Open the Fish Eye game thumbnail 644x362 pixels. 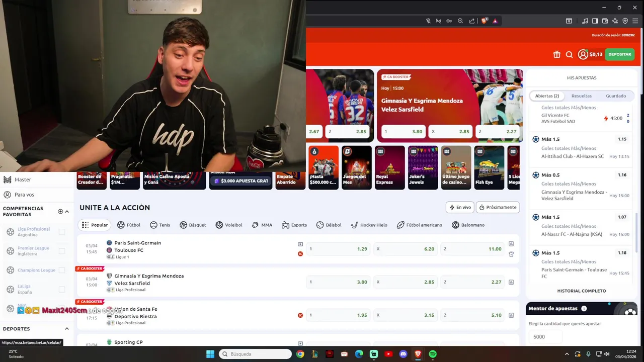489,167
